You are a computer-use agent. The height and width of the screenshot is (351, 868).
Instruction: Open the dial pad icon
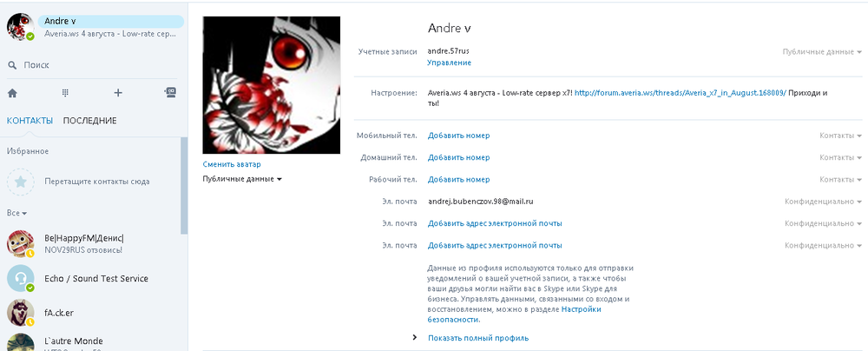(65, 93)
